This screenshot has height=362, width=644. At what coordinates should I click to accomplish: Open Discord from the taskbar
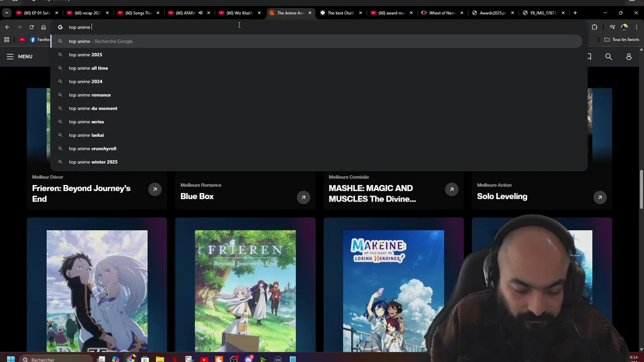249,359
